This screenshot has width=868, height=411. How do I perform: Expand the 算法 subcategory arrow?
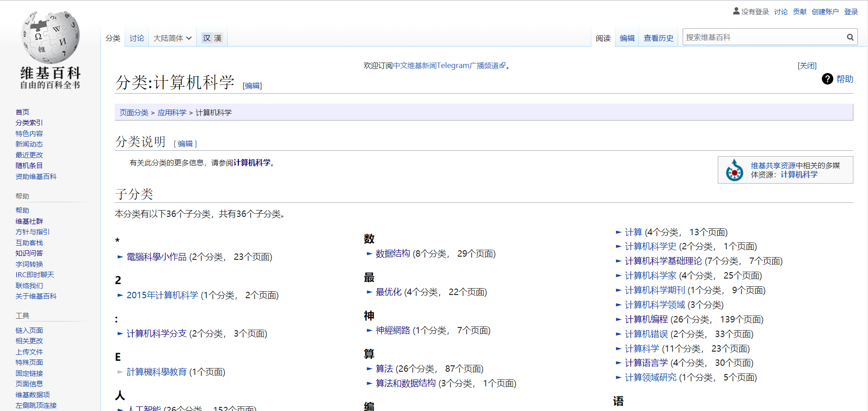pyautogui.click(x=369, y=369)
